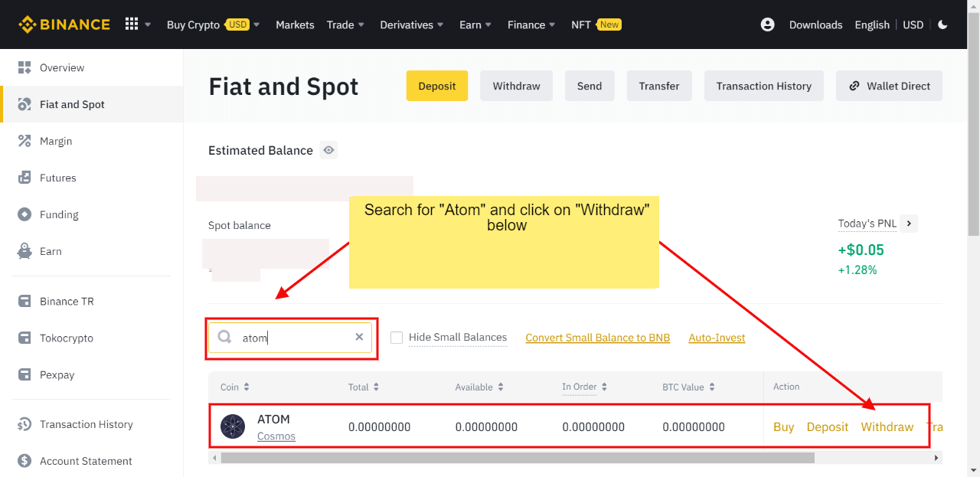Viewport: 980px width, 477px height.
Task: Click Withdraw in the ATOM row
Action: [887, 426]
